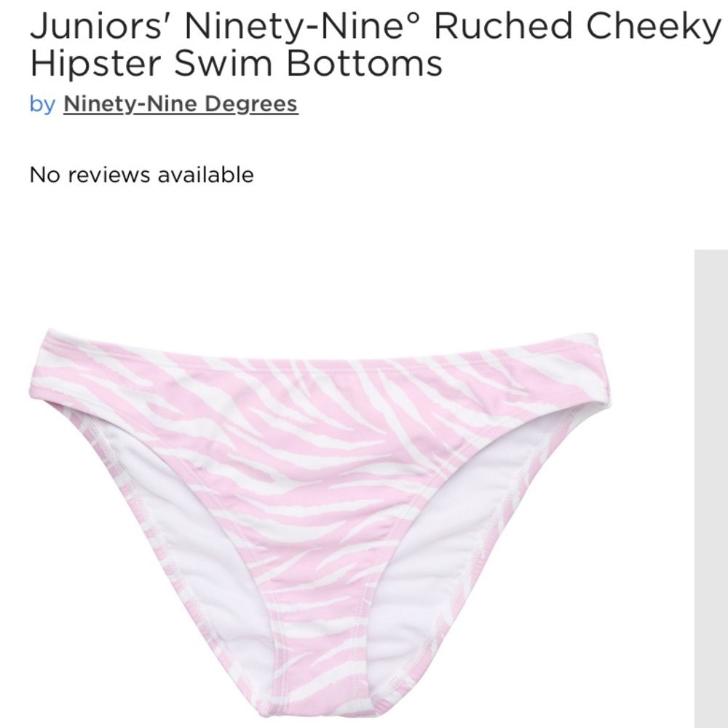Screen dimensions: 728x728
Task: Click Ninety-Nine in the underlined brand name
Action: pos(130,103)
